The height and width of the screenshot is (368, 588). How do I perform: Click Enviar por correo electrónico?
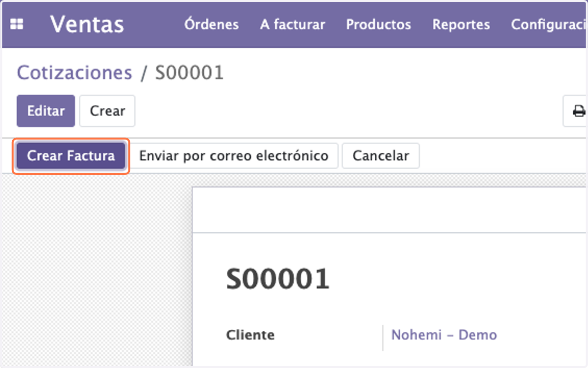(234, 156)
